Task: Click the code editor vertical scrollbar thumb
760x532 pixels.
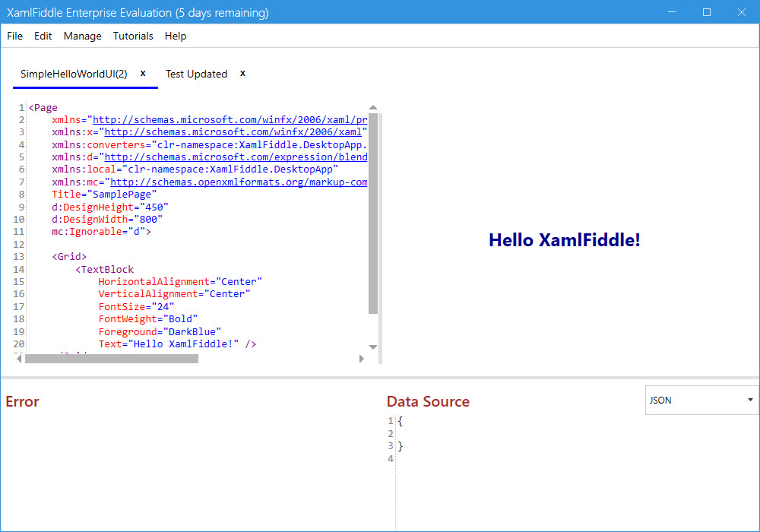Action: pos(372,214)
